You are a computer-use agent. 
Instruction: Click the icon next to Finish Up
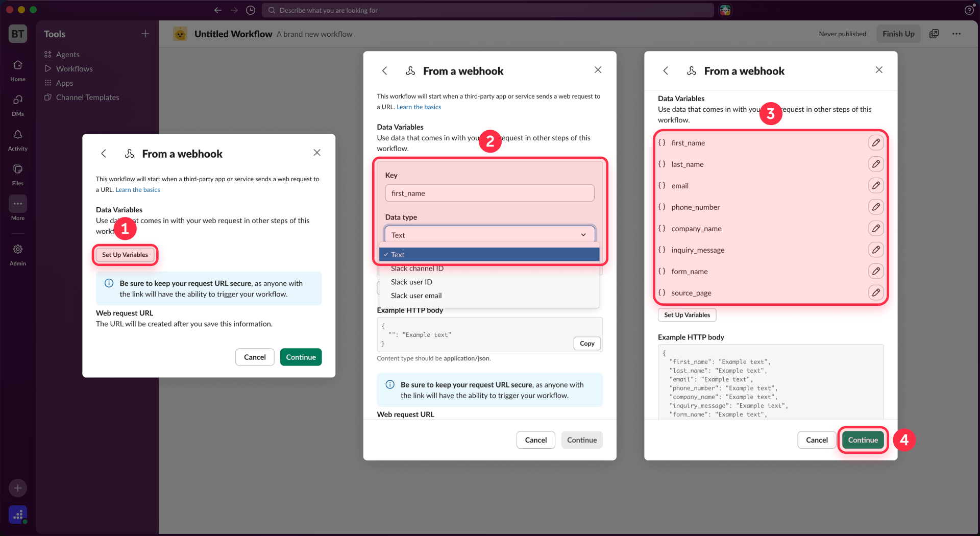coord(934,34)
